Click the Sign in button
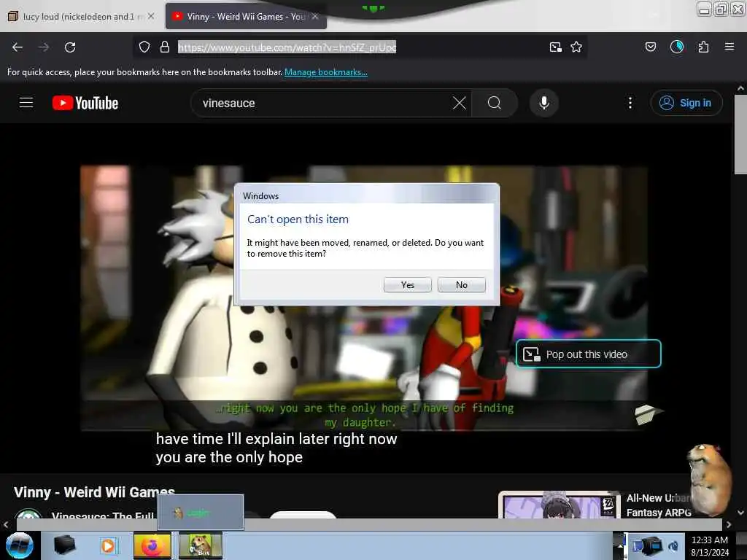Image resolution: width=747 pixels, height=560 pixels. [x=686, y=103]
